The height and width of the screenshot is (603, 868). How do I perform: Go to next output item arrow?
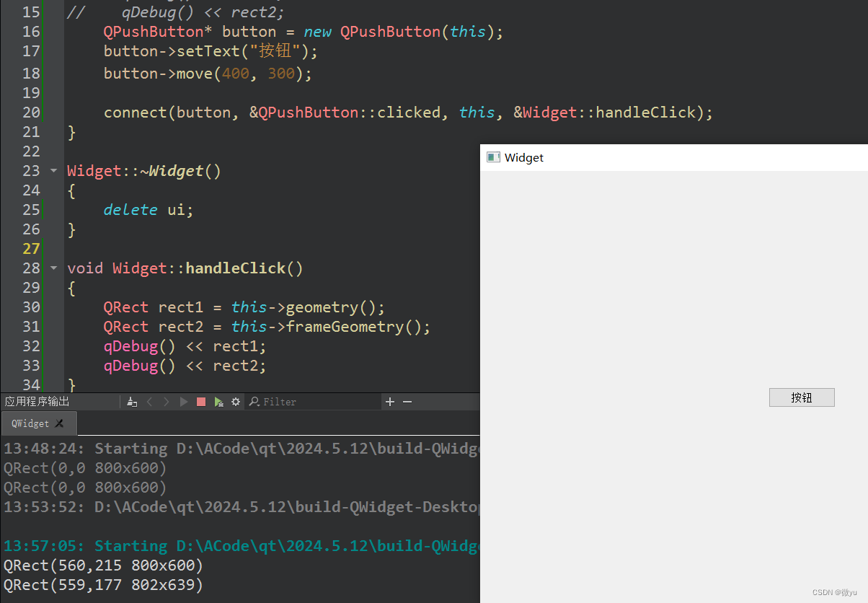pyautogui.click(x=167, y=402)
